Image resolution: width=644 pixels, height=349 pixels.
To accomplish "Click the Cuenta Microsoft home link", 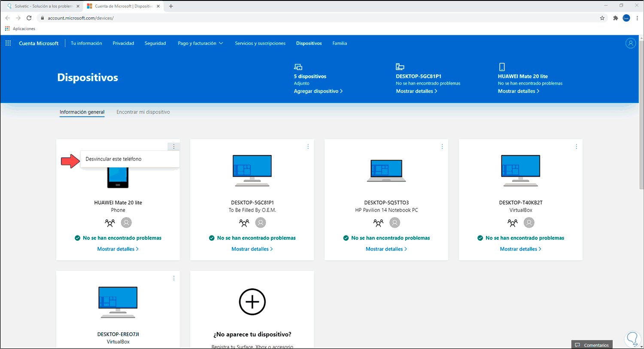I will (x=39, y=43).
